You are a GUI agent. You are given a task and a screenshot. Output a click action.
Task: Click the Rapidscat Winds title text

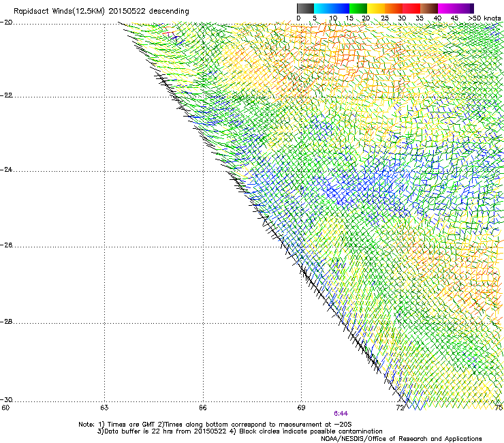coord(101,12)
